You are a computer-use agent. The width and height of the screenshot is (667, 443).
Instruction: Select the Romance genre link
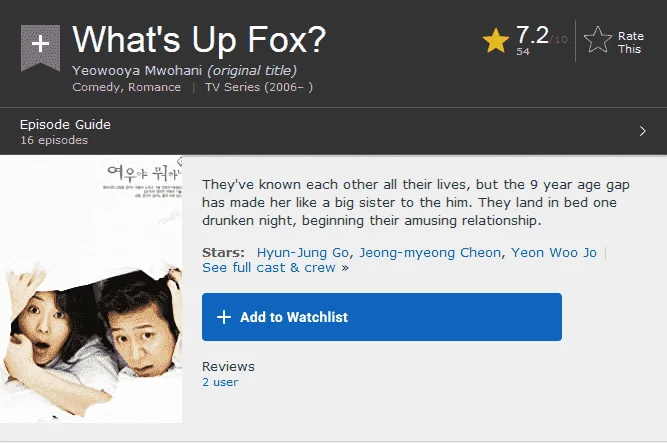click(x=154, y=87)
